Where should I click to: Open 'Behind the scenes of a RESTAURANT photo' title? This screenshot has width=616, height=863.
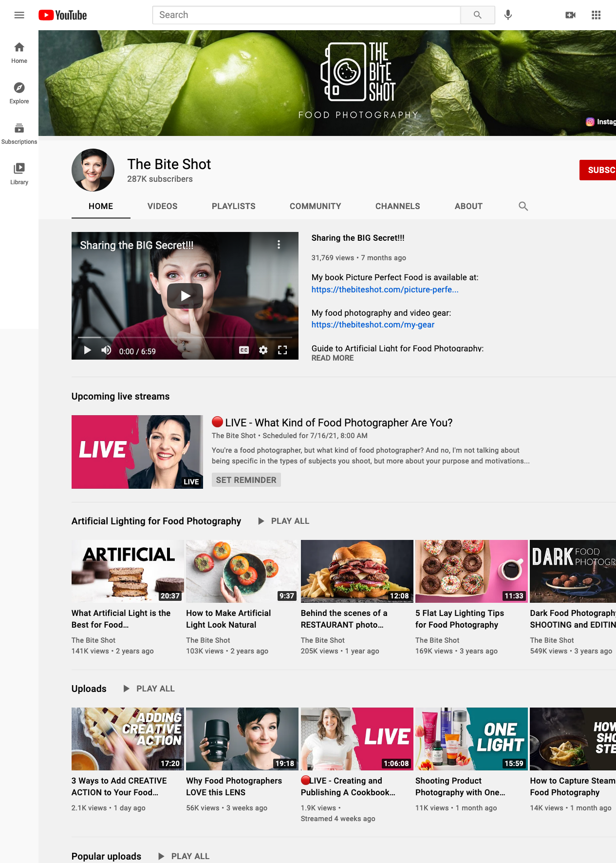(344, 619)
